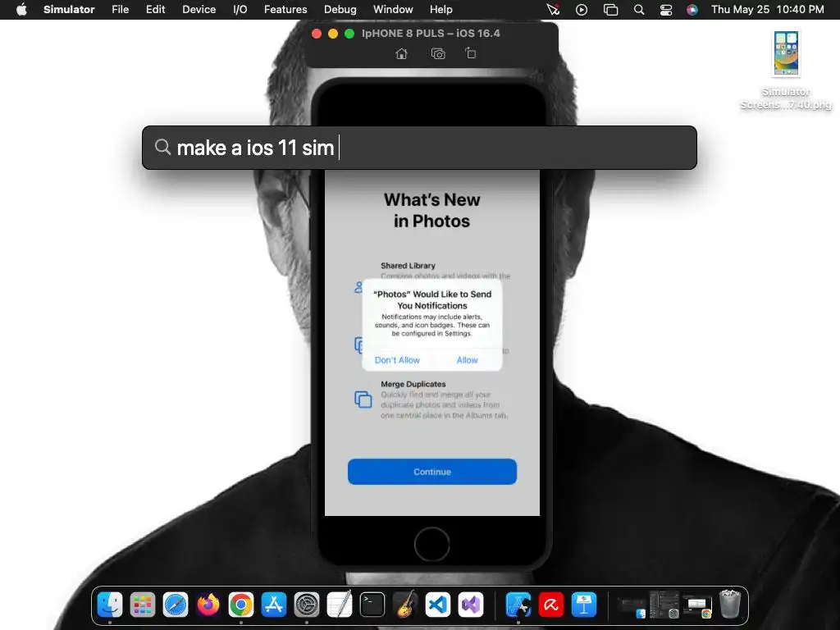Select the Simulator Screenshot file on desktop

pos(785,70)
